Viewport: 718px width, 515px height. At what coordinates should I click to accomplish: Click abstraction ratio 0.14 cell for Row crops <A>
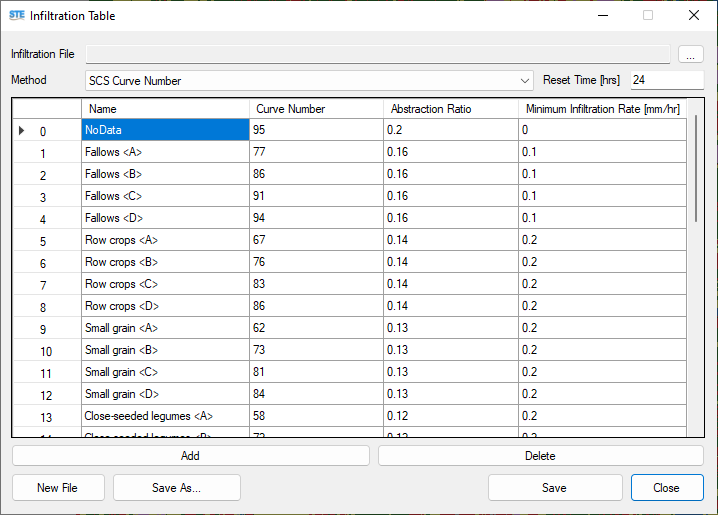pos(451,239)
